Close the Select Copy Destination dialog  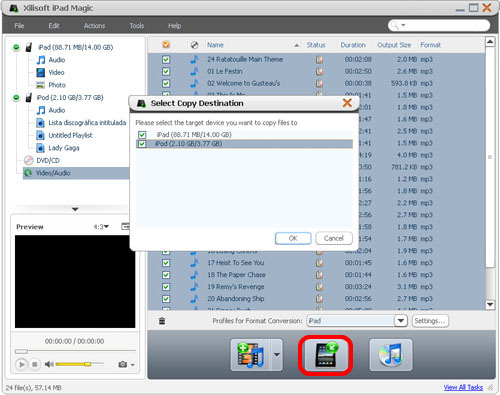click(x=347, y=103)
